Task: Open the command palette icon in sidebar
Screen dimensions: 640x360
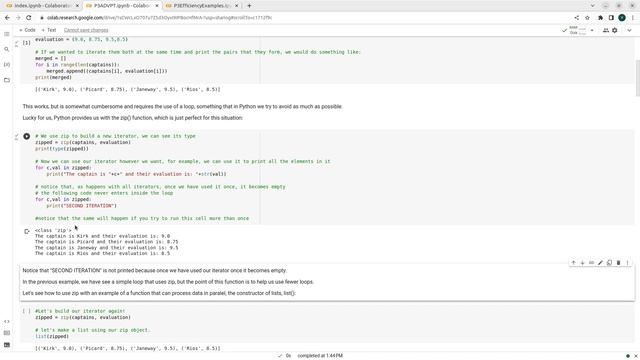Action: click(x=7, y=333)
